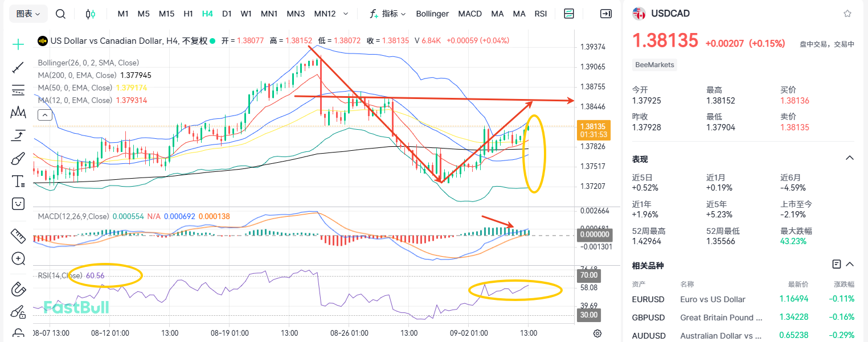Image resolution: width=868 pixels, height=342 pixels.
Task: Select the wave pattern drawing tool
Action: 18,113
